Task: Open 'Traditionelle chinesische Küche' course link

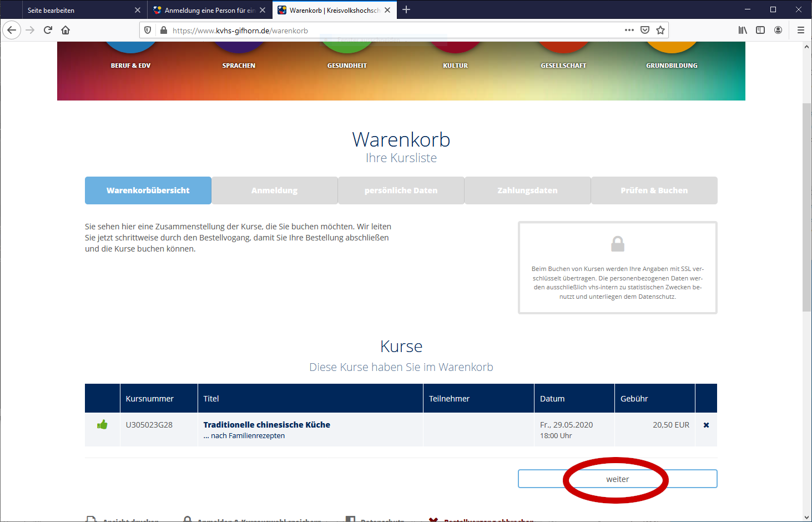Action: (x=266, y=425)
